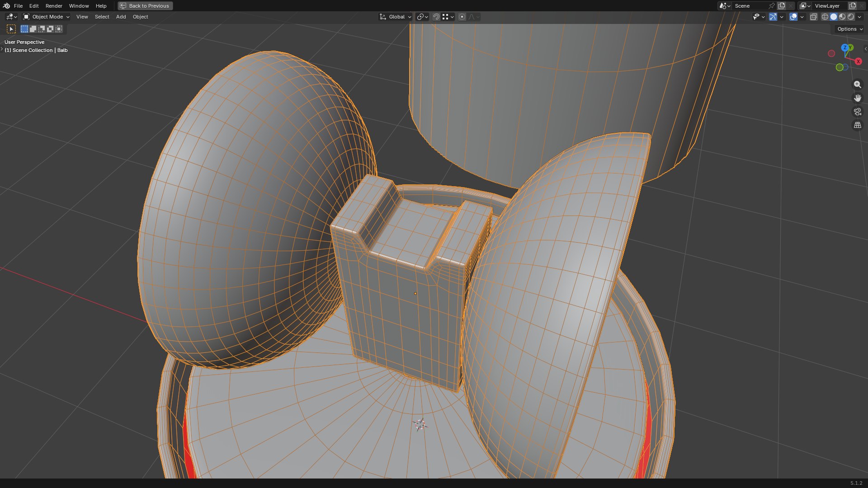Switch to Material Preview shading
The image size is (868, 488).
842,17
